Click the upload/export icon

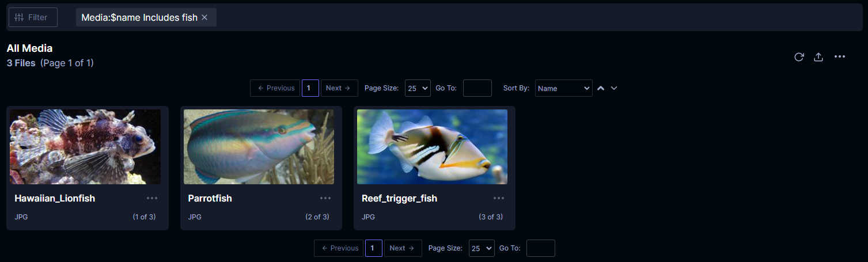click(818, 56)
